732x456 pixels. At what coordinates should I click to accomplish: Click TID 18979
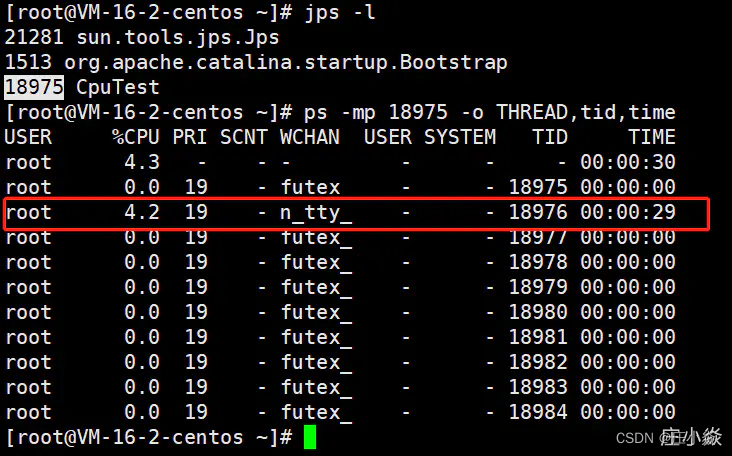538,287
